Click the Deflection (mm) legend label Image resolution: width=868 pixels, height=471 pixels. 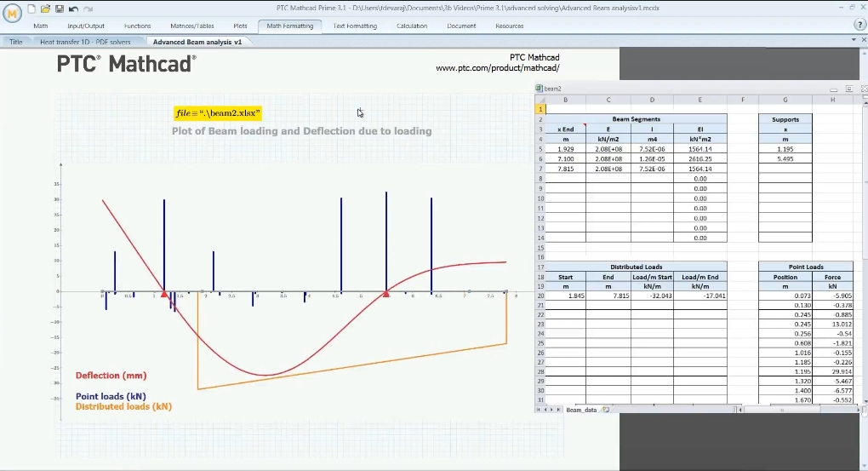[x=111, y=376]
